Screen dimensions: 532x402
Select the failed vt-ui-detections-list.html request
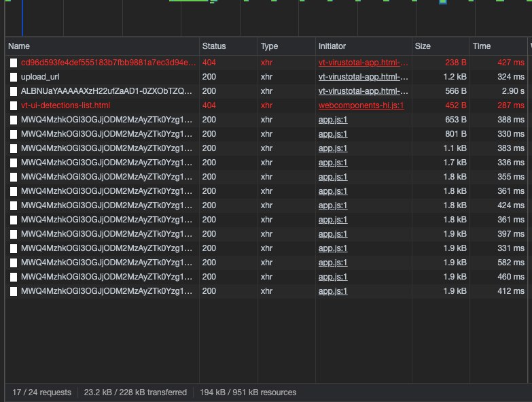(65, 105)
